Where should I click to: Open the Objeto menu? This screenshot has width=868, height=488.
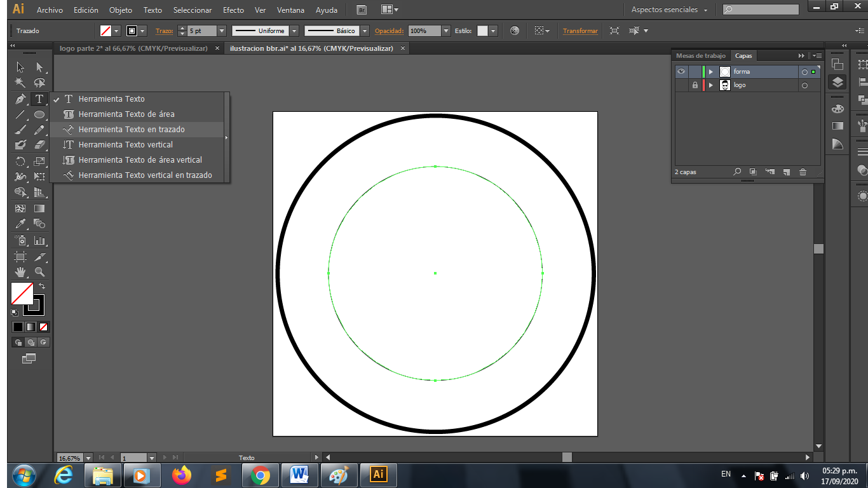coord(121,10)
